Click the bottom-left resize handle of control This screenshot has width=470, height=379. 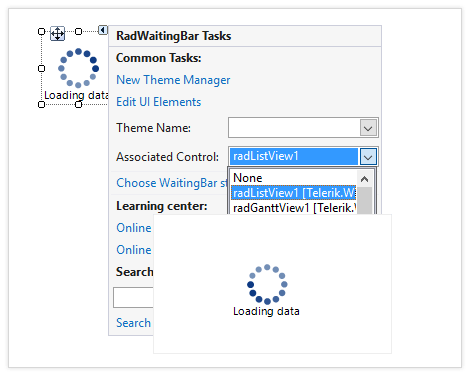point(41,105)
